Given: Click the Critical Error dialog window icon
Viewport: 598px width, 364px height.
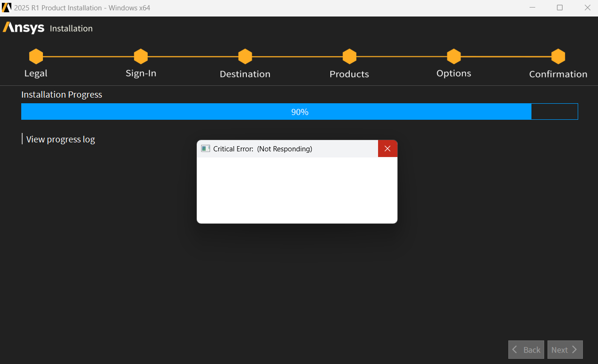Looking at the screenshot, I should click(x=205, y=149).
